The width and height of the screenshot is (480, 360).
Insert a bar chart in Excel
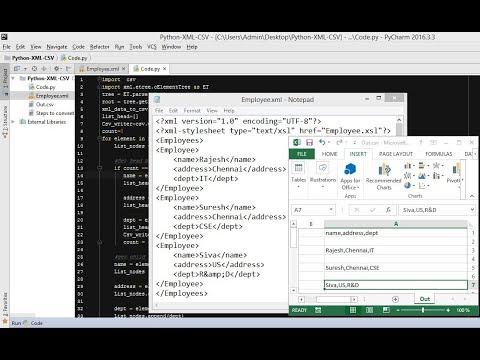(x=422, y=166)
